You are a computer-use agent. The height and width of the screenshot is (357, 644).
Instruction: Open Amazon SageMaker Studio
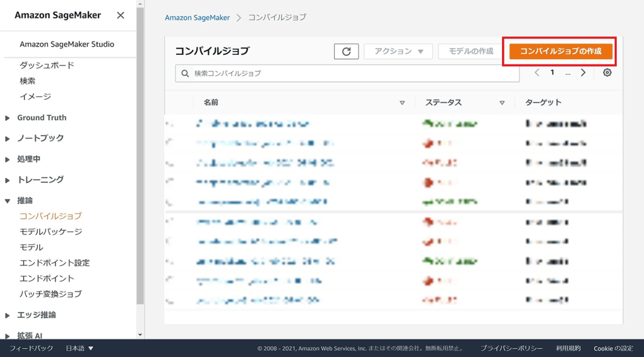click(67, 44)
